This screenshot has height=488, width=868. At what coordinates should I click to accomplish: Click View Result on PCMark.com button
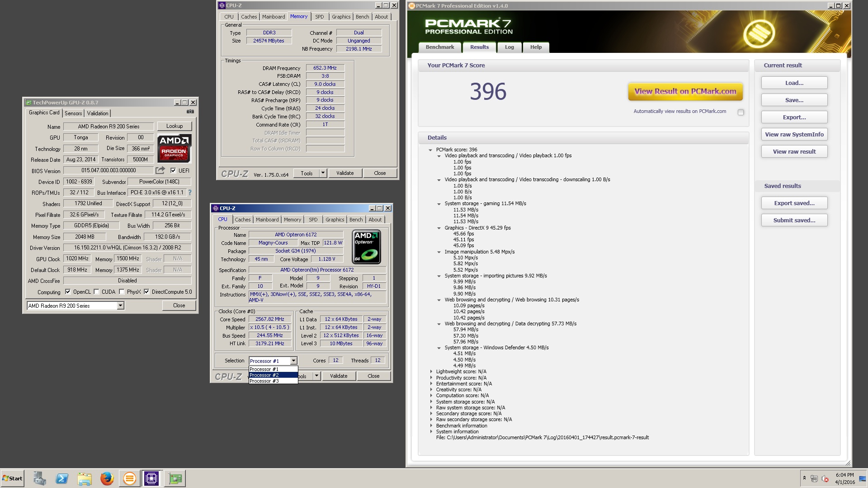[x=685, y=91]
